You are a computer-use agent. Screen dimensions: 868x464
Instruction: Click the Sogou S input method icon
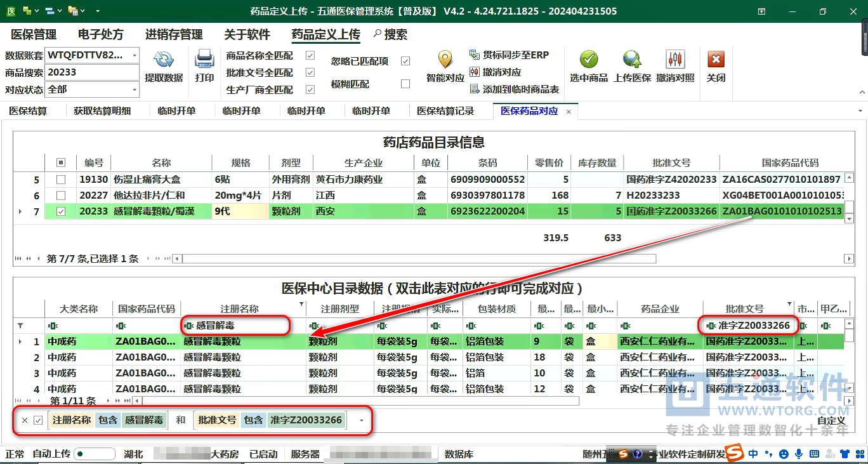[735, 453]
